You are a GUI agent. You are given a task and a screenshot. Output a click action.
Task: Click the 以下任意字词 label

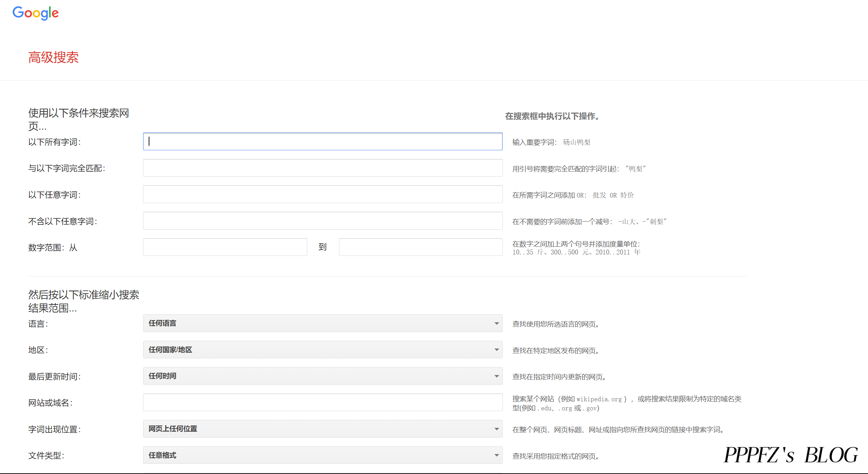click(55, 195)
